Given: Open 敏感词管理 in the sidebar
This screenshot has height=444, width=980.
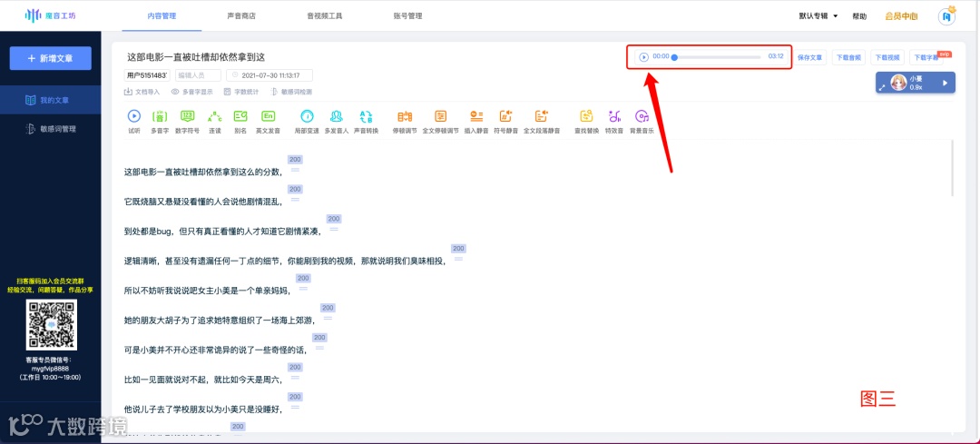Looking at the screenshot, I should coord(51,129).
